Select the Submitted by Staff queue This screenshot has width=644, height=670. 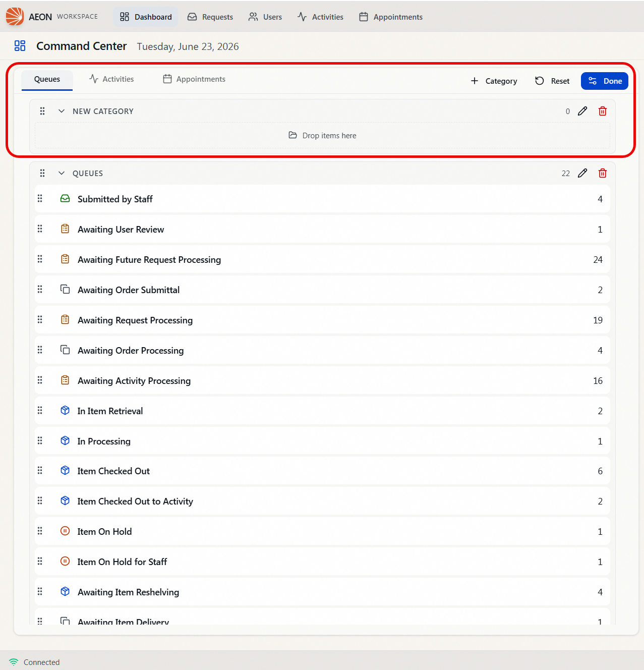[322, 199]
